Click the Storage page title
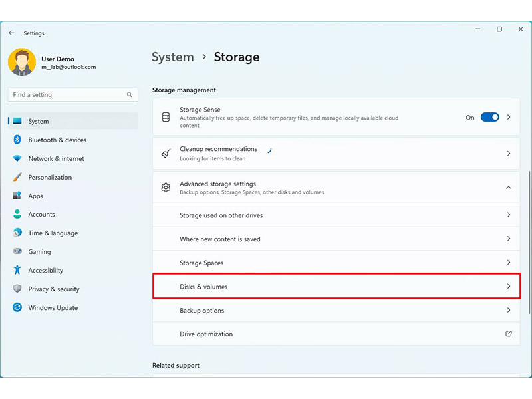This screenshot has height=399, width=532. click(237, 57)
